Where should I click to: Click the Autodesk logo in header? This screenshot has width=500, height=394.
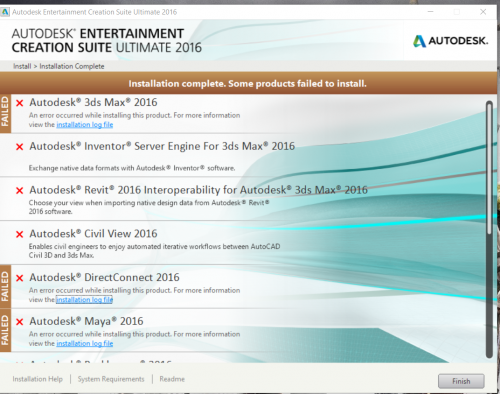pyautogui.click(x=451, y=41)
